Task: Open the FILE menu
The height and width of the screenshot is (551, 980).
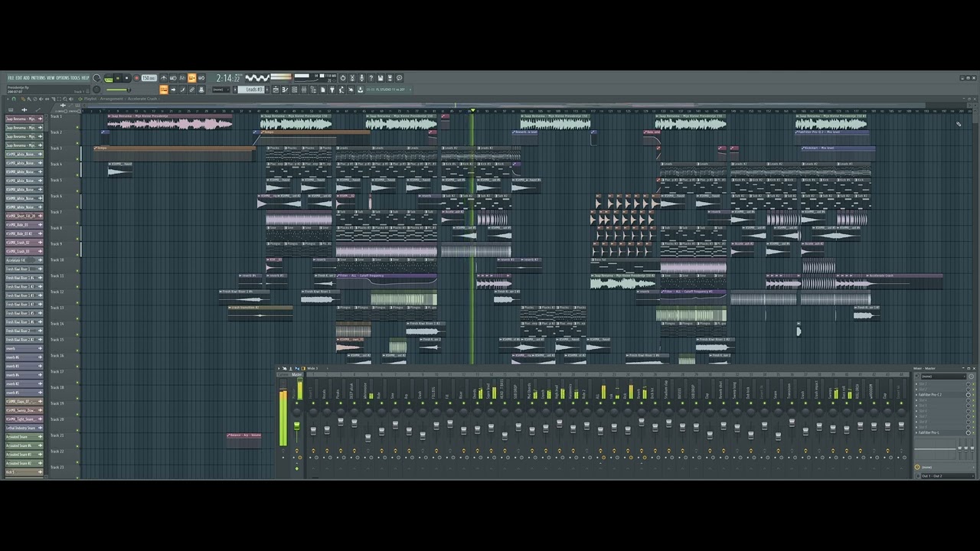Action: point(11,78)
